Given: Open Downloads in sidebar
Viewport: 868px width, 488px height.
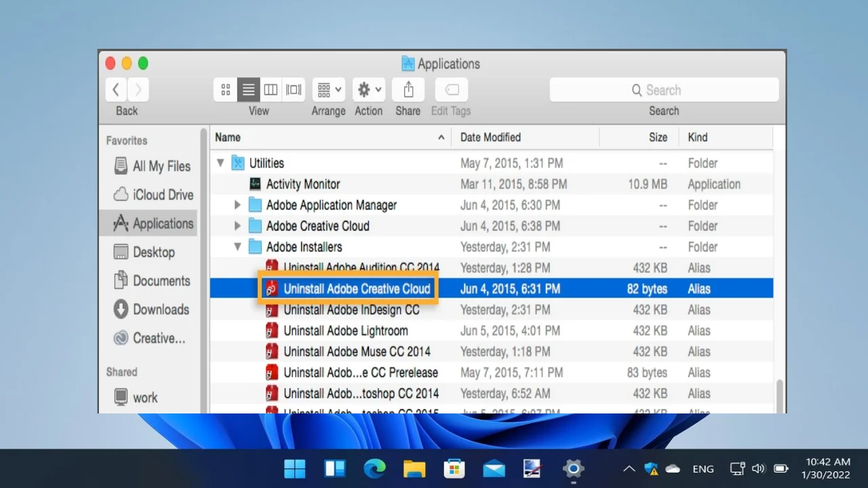Looking at the screenshot, I should pos(152,309).
